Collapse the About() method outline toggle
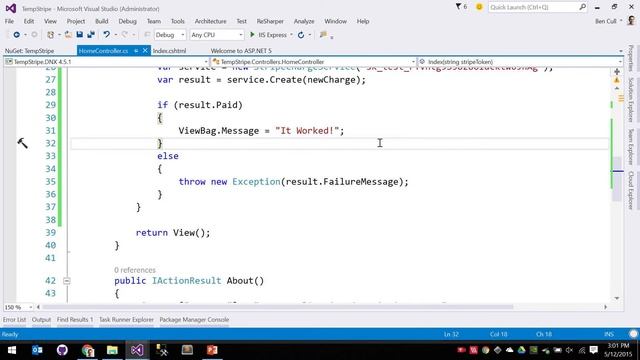This screenshot has width=640, height=360. tap(67, 281)
